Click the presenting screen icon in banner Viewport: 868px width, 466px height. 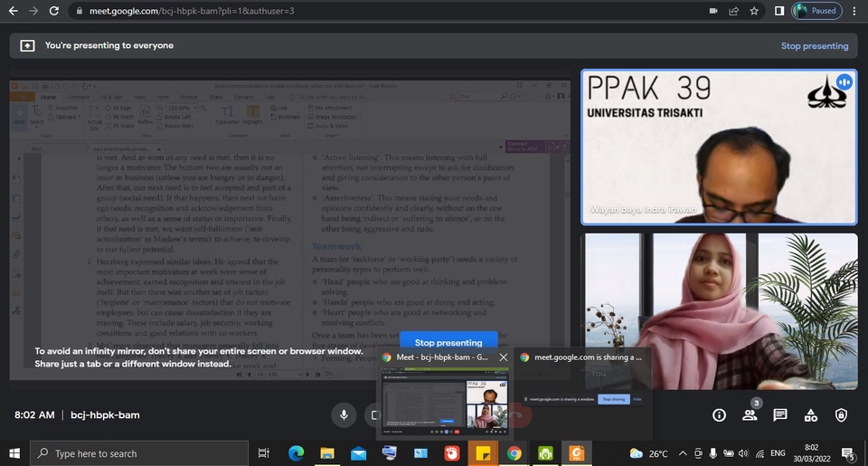pyautogui.click(x=27, y=45)
